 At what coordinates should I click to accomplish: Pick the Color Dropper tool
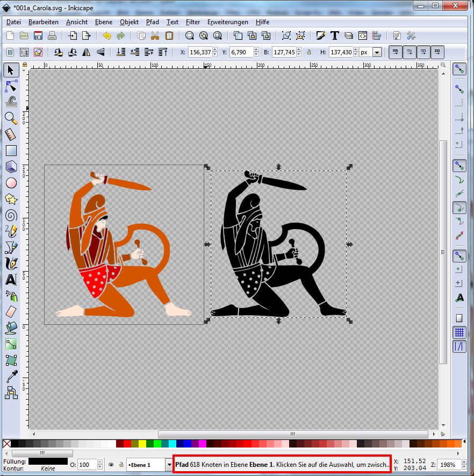(x=11, y=376)
